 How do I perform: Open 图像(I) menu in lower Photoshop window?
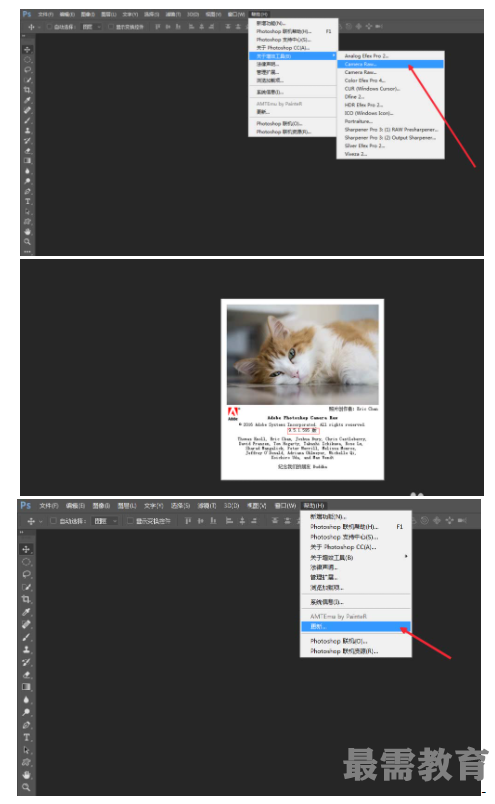101,506
